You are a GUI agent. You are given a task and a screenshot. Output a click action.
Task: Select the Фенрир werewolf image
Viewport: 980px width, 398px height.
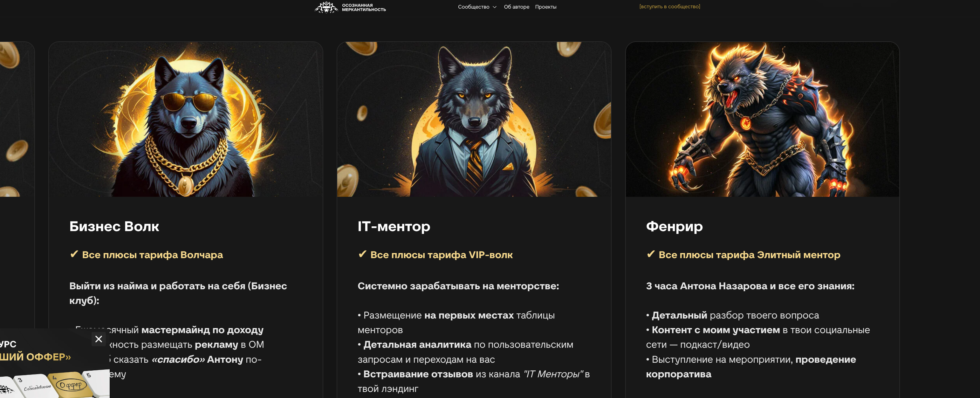pos(762,119)
